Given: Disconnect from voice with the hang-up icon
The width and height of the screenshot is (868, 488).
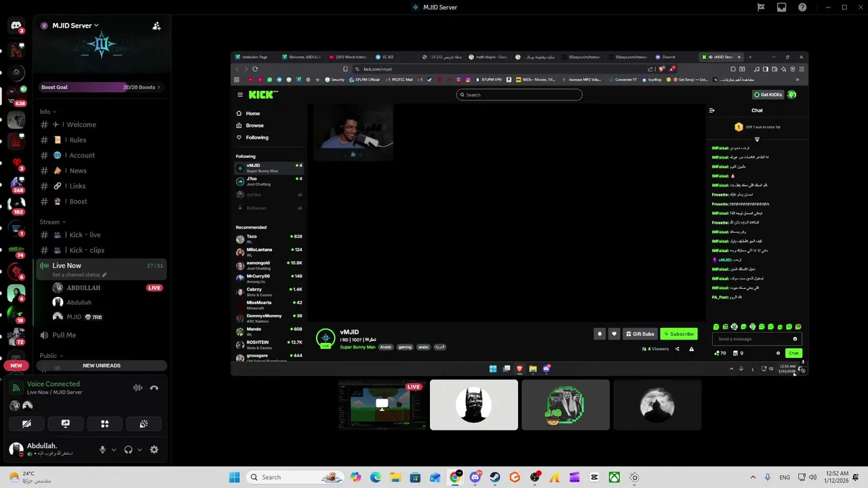Looking at the screenshot, I should tap(154, 388).
